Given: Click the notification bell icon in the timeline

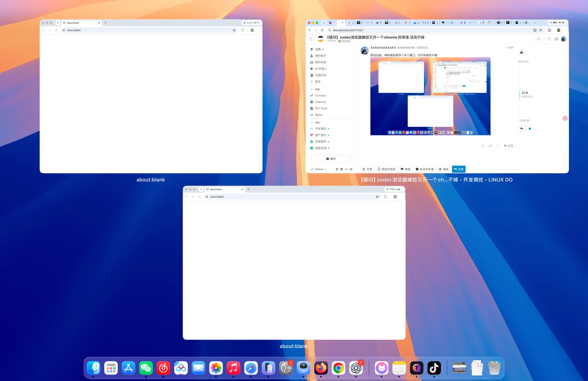Looking at the screenshot, I should pyautogui.click(x=530, y=129).
